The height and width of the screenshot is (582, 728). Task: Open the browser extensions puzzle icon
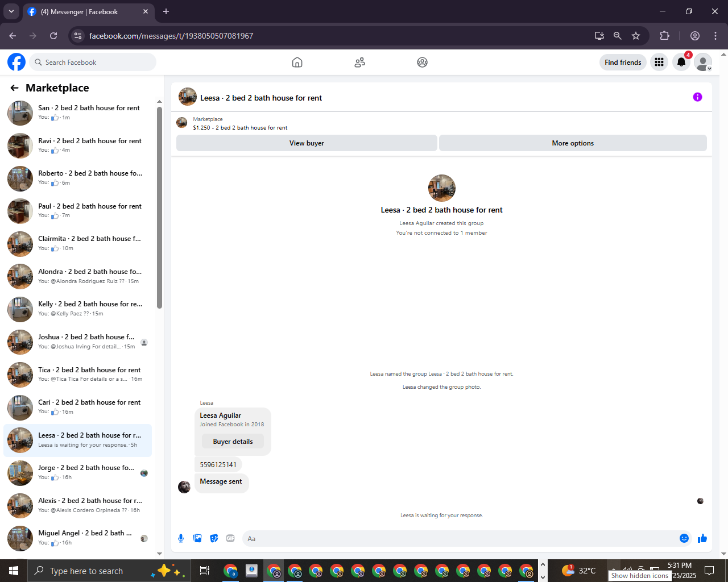[x=664, y=36]
